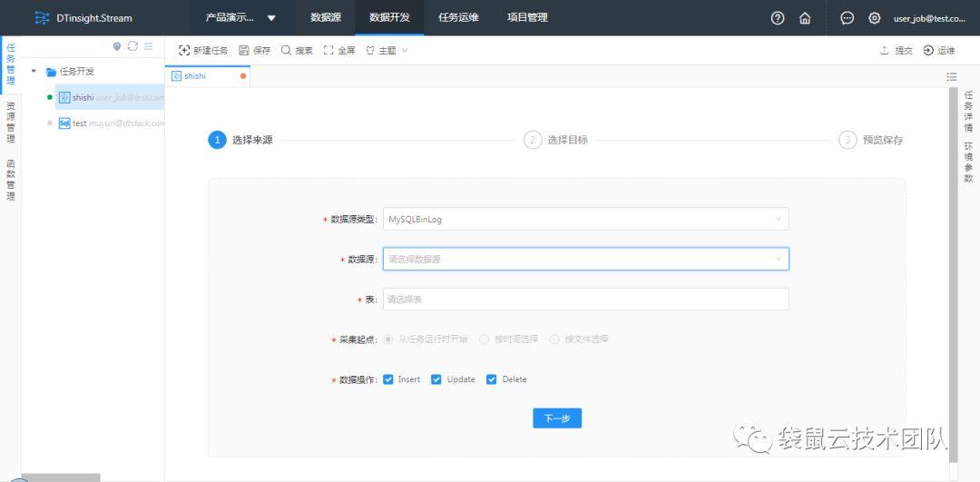Open the tab list menu icon at right
Image resolution: width=980 pixels, height=482 pixels.
(x=952, y=77)
